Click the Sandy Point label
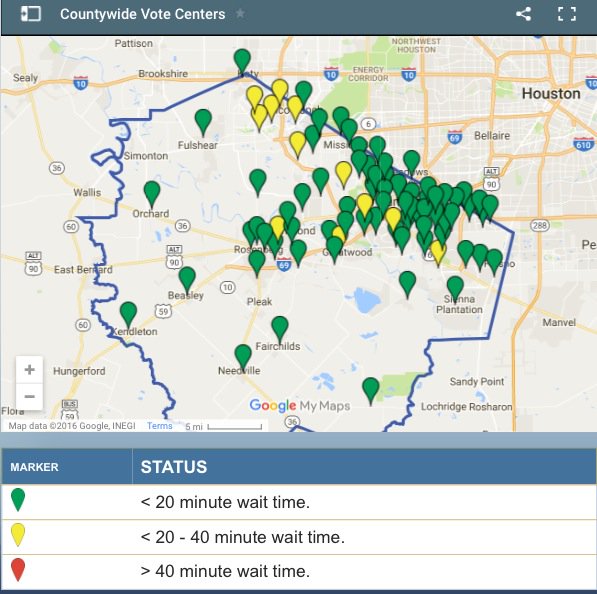This screenshot has height=594, width=597. 477,381
